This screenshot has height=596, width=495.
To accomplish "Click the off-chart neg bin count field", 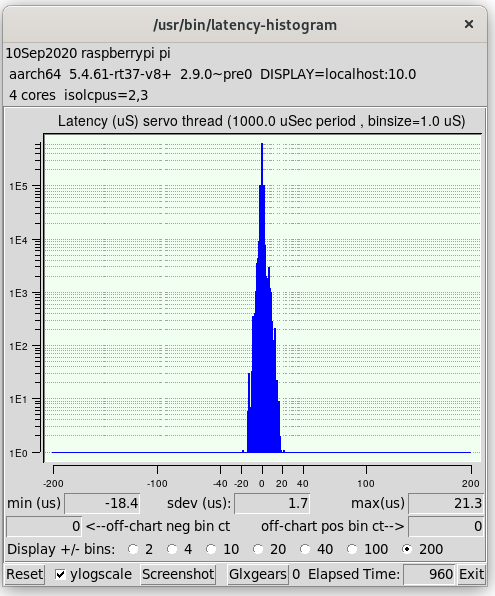I will point(44,526).
